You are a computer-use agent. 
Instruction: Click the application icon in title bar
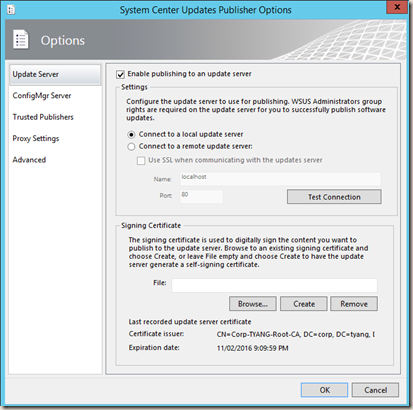[11, 10]
